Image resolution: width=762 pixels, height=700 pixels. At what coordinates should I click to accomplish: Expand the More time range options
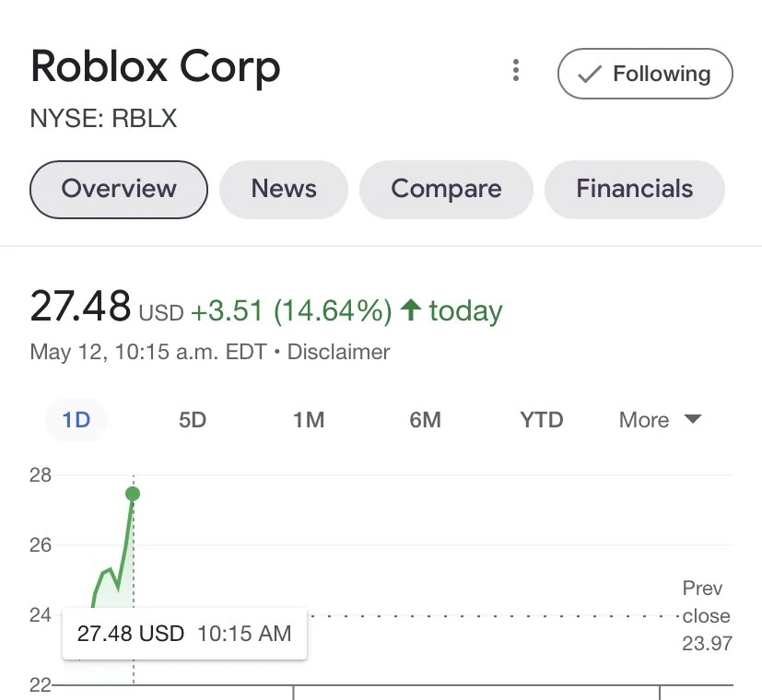(x=659, y=420)
